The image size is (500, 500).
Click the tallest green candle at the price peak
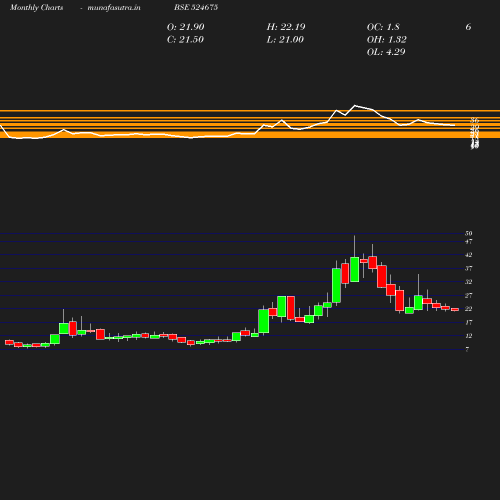point(355,269)
